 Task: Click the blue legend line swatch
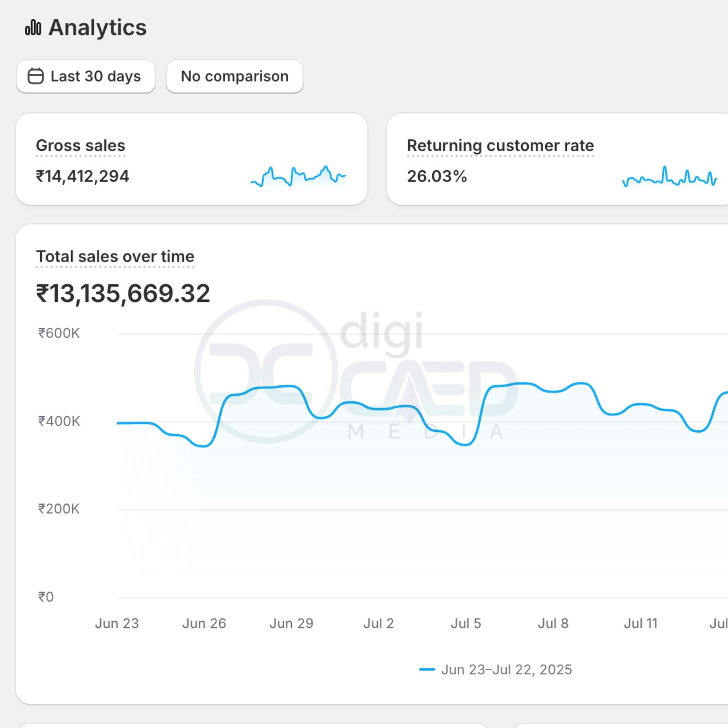click(427, 670)
